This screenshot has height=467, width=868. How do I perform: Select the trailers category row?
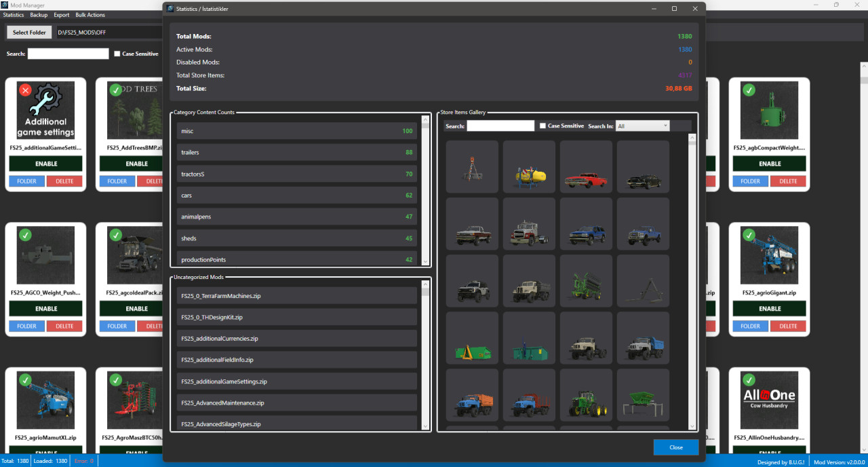pos(297,153)
